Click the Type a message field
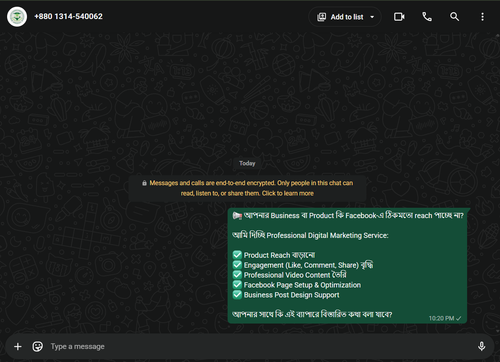This screenshot has height=362, width=500. tap(260, 346)
